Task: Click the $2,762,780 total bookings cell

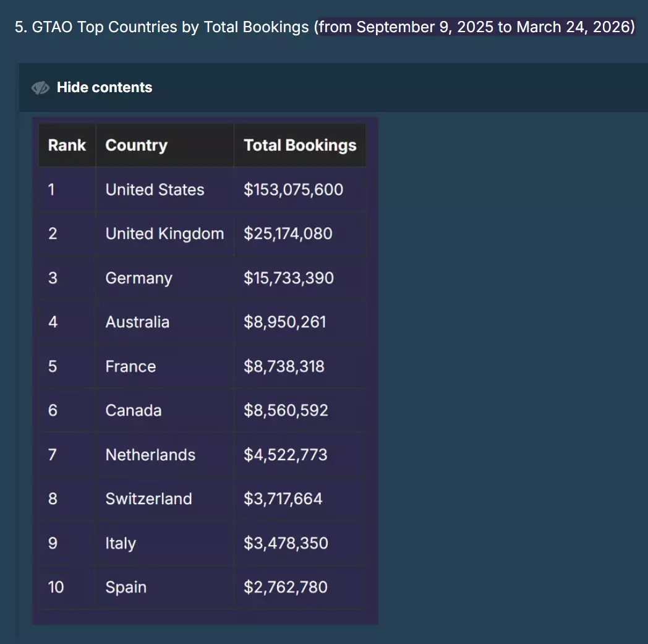Action: click(x=285, y=587)
